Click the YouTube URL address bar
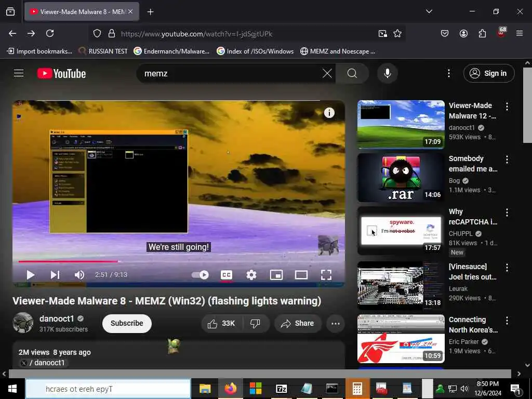Viewport: 532px width, 399px height. point(247,34)
